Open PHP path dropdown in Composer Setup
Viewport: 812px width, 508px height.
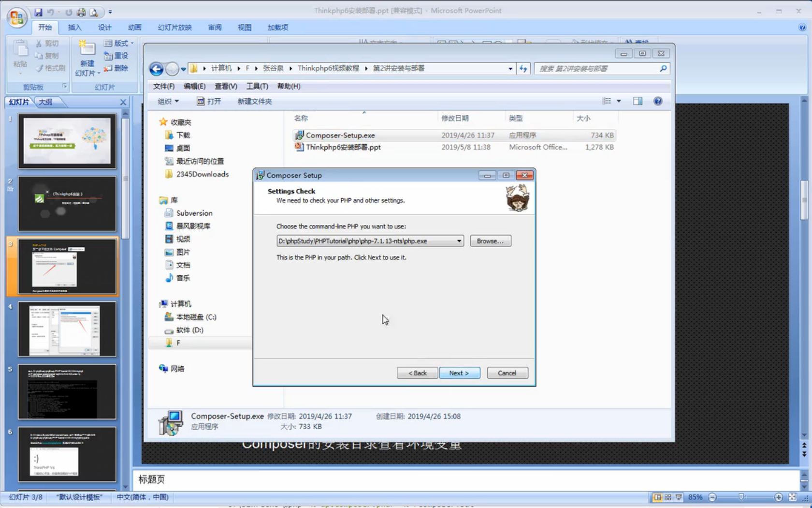(459, 241)
